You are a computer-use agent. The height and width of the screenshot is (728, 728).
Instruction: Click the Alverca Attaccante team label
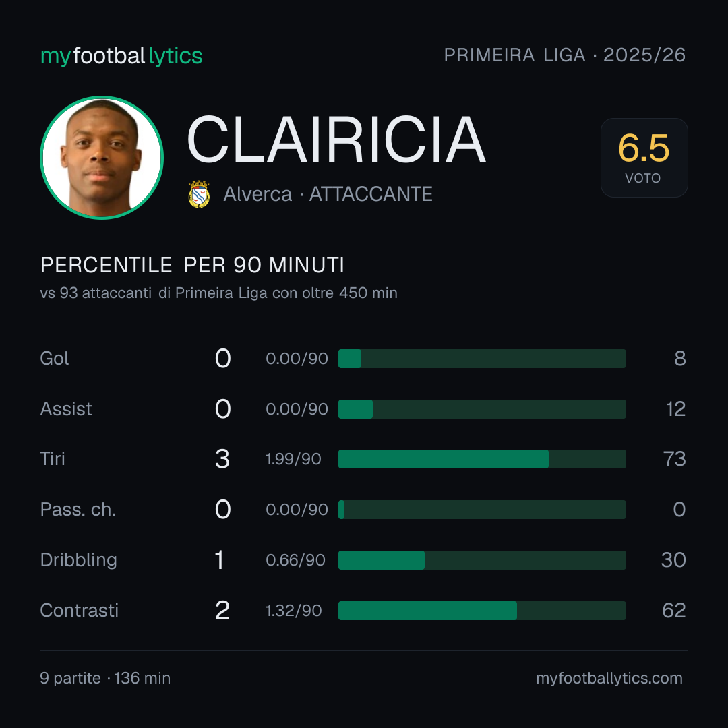(328, 194)
